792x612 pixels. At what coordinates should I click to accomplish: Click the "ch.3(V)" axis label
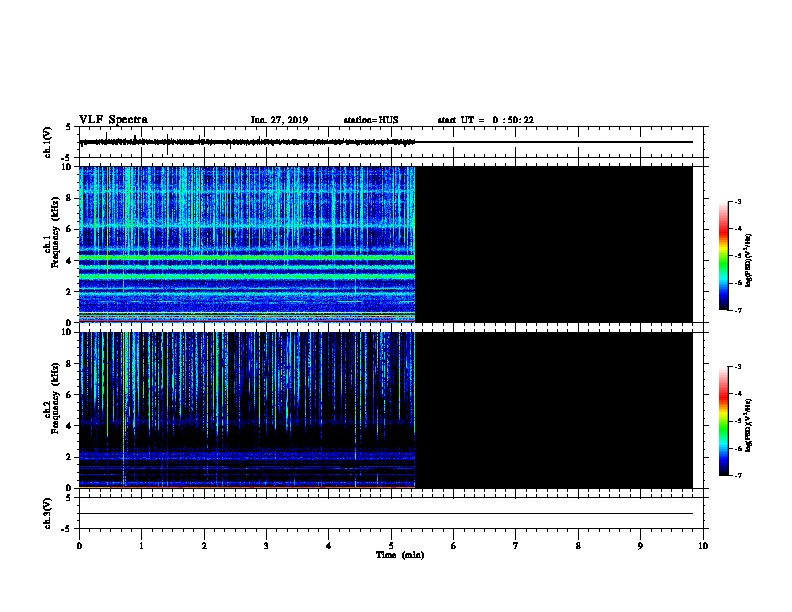[x=47, y=513]
